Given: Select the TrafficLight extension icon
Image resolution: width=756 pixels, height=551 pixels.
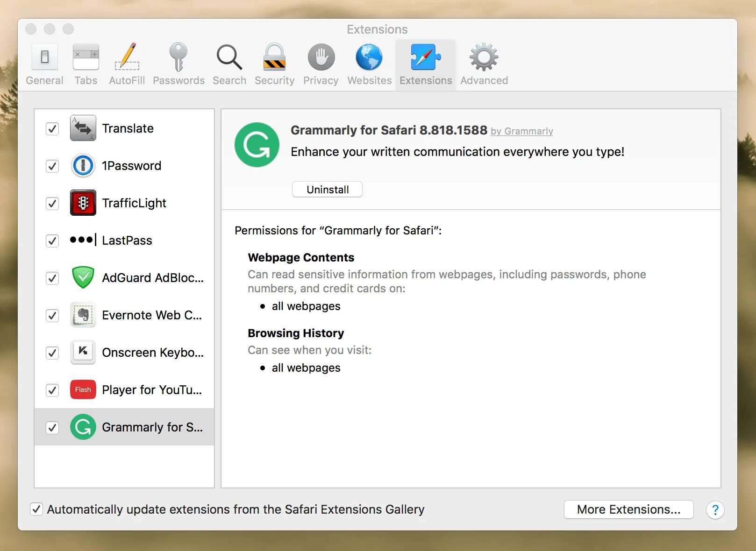Looking at the screenshot, I should pyautogui.click(x=83, y=203).
